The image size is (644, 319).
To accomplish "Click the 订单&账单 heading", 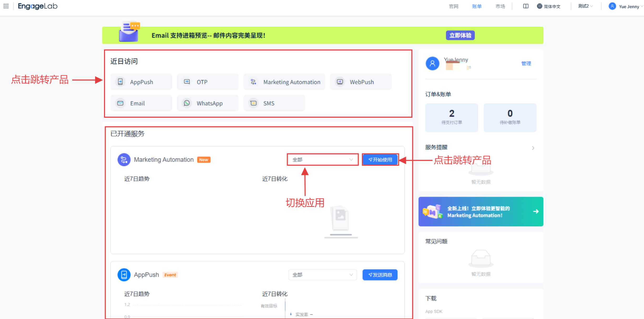I will pos(438,94).
